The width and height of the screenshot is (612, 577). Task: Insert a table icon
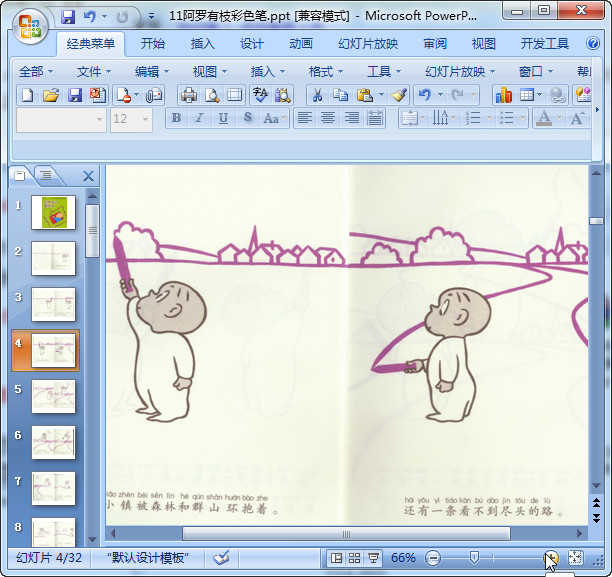pos(527,95)
